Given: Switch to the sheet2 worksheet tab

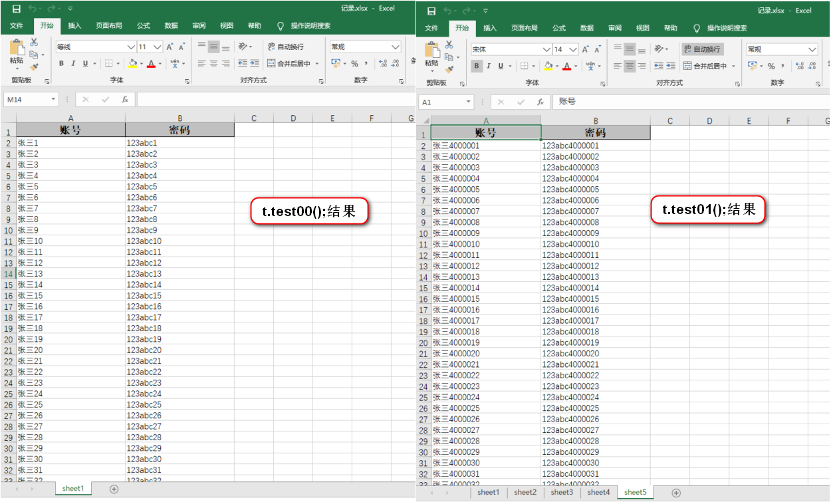Looking at the screenshot, I should 526,492.
